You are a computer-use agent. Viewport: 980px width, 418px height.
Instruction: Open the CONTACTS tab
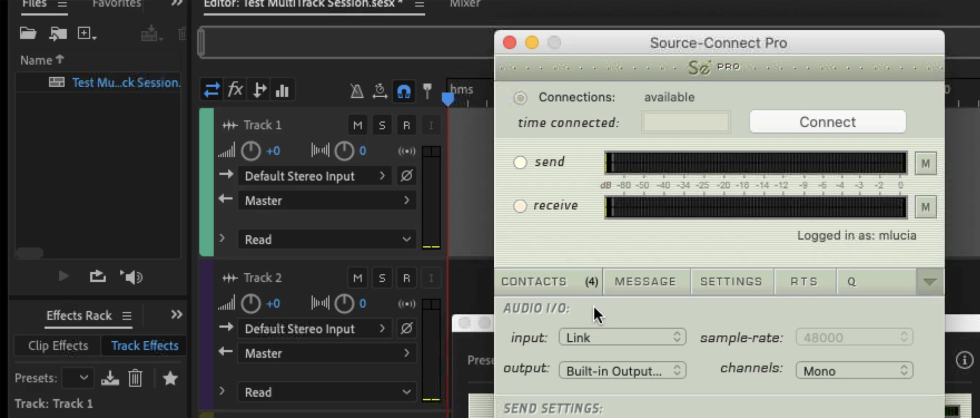point(549,282)
